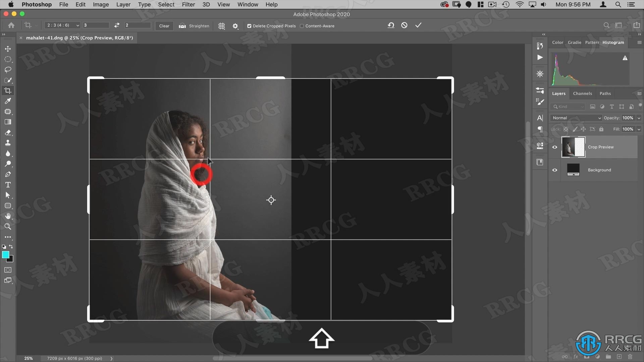This screenshot has height=362, width=644.
Task: Hide the Background layer
Action: coord(555,170)
